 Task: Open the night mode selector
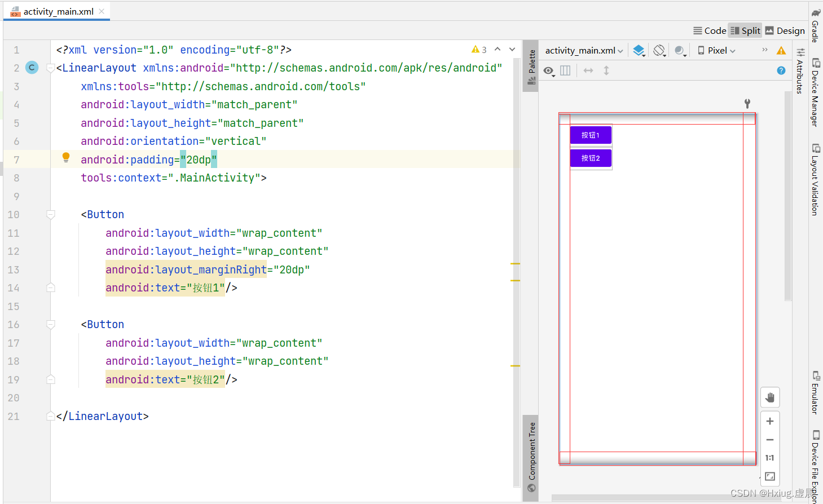pos(680,50)
